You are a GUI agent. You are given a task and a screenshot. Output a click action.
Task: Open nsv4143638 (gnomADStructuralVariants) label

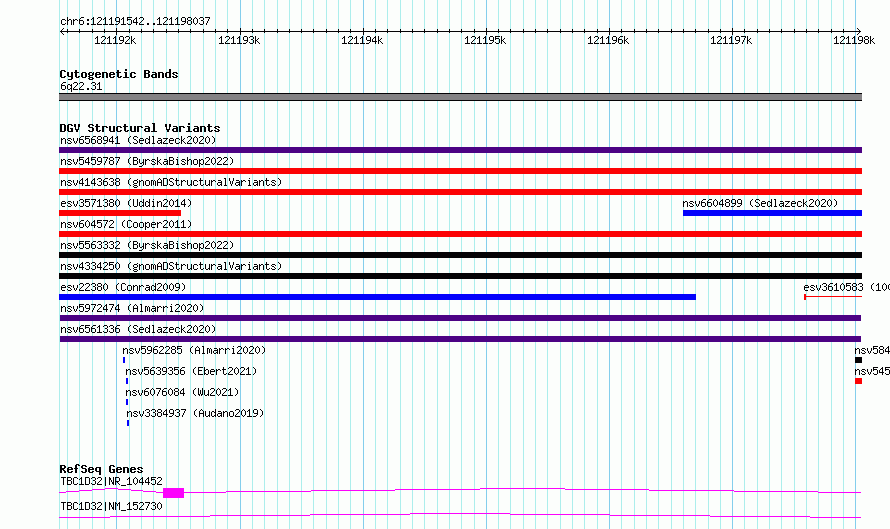[171, 182]
